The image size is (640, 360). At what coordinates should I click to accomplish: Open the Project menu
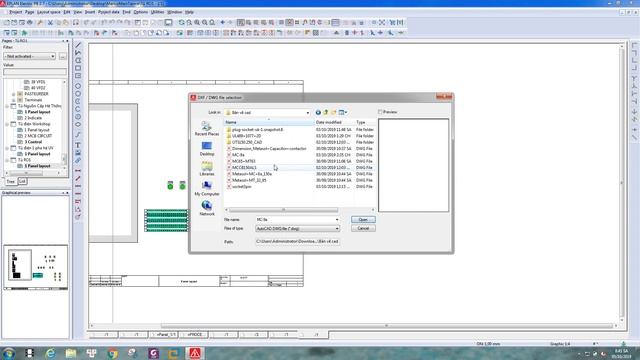16,12
